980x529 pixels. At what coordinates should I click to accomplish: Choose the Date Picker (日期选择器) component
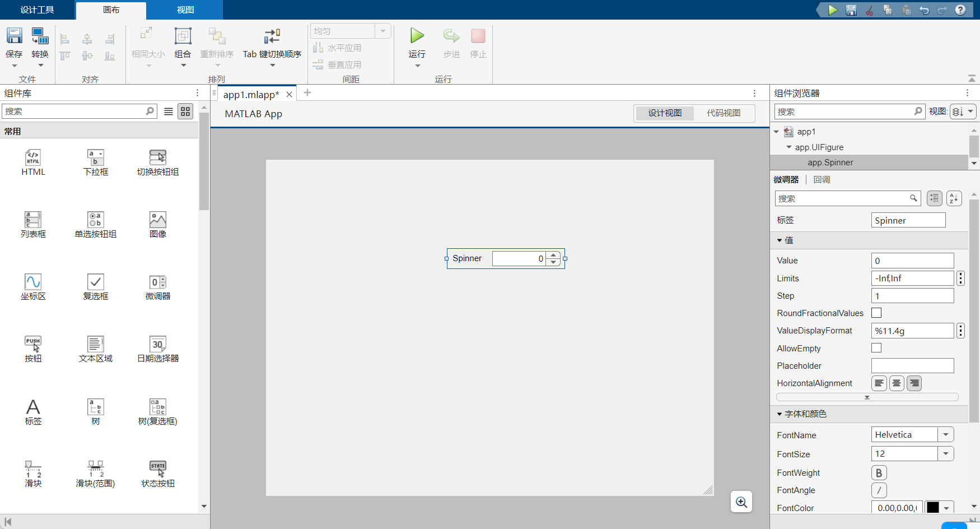(x=158, y=349)
